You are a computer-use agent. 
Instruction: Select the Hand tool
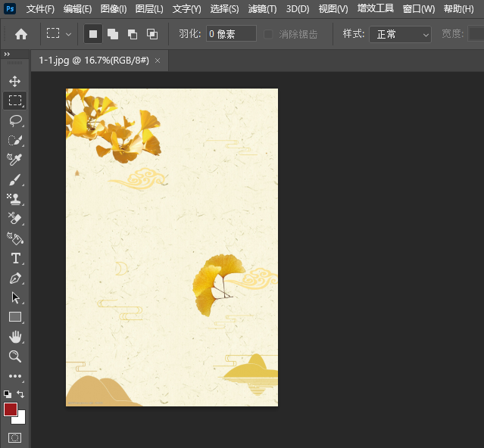15,337
